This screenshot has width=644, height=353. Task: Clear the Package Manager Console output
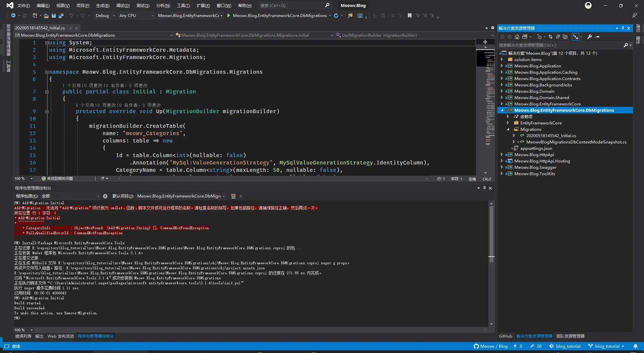[233, 196]
